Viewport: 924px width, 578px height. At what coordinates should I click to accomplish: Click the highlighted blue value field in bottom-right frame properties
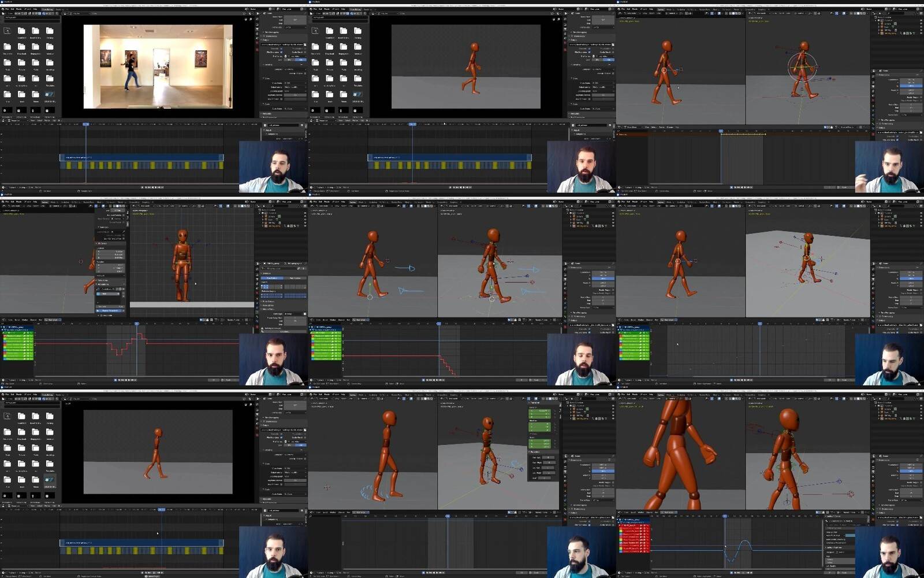point(911,471)
